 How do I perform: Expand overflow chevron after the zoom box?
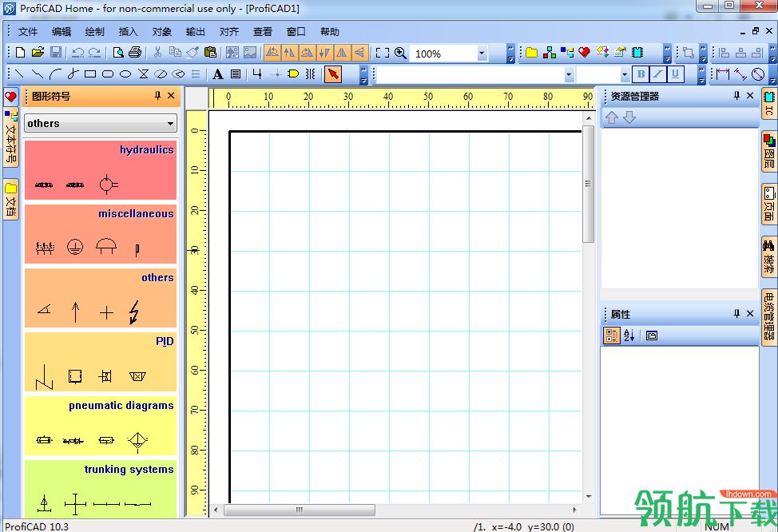[x=510, y=53]
